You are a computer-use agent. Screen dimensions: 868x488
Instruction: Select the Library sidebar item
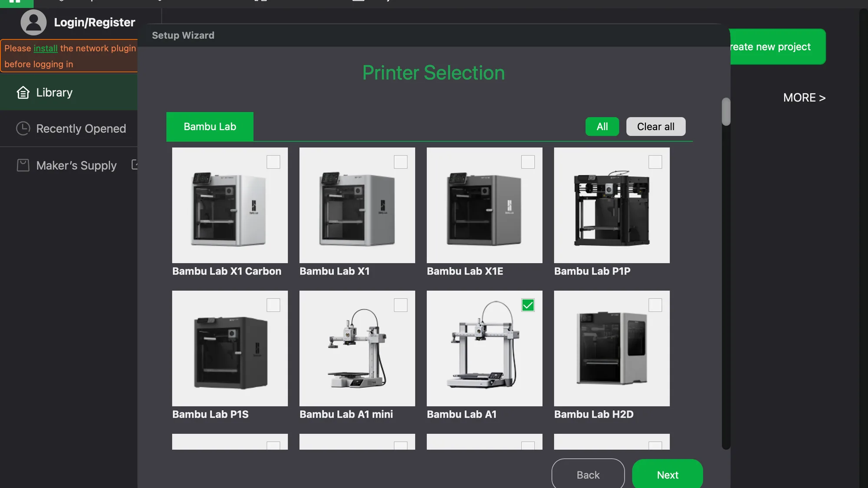coord(69,92)
